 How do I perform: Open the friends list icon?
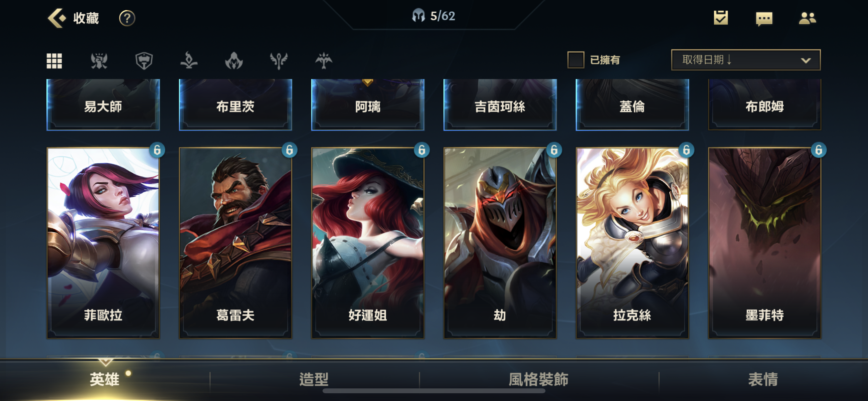click(807, 18)
